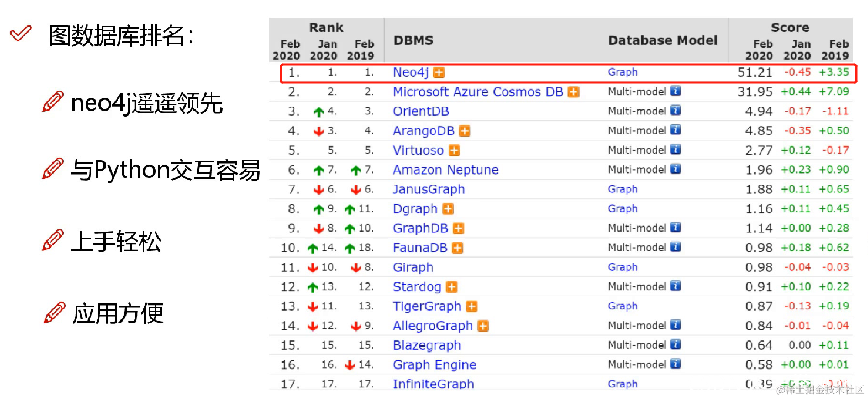Click the Graph model link in Neo4j row
The height and width of the screenshot is (399, 868).
point(623,72)
